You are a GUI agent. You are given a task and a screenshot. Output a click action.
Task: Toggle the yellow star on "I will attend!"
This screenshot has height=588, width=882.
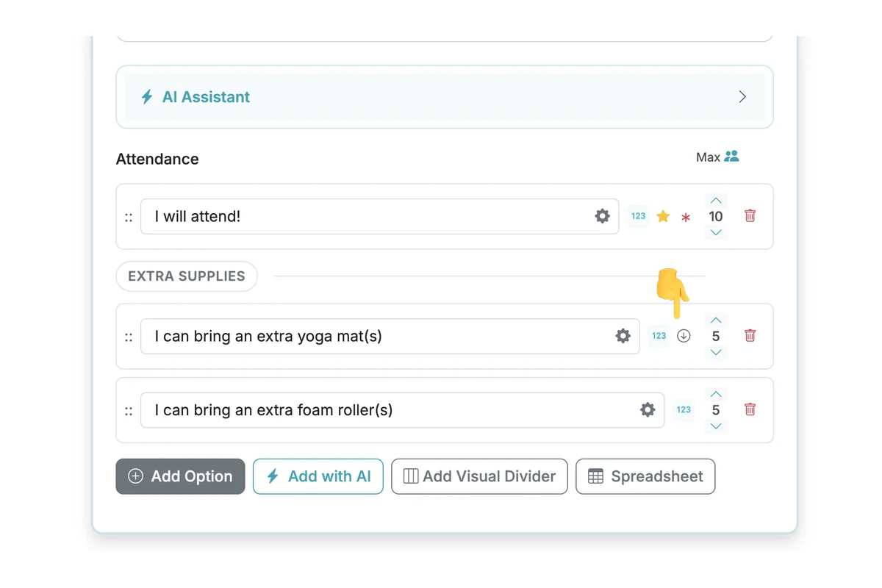click(663, 216)
